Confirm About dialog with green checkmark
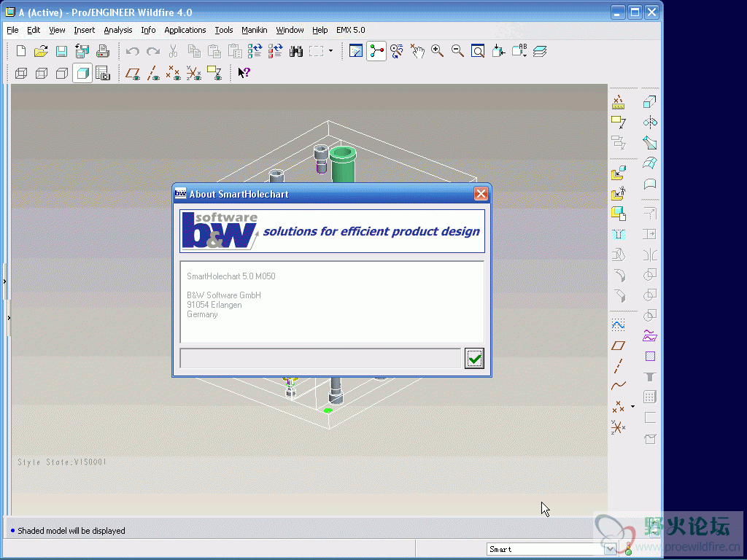 click(x=474, y=359)
